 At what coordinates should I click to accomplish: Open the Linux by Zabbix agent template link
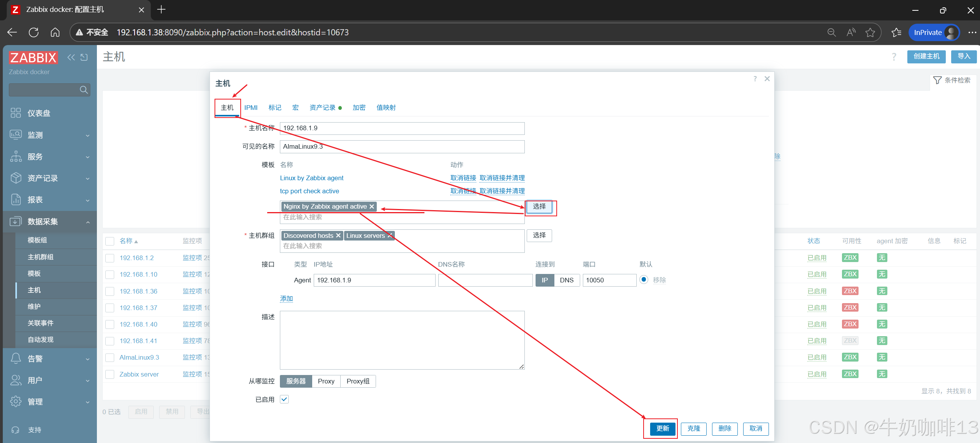pos(311,178)
